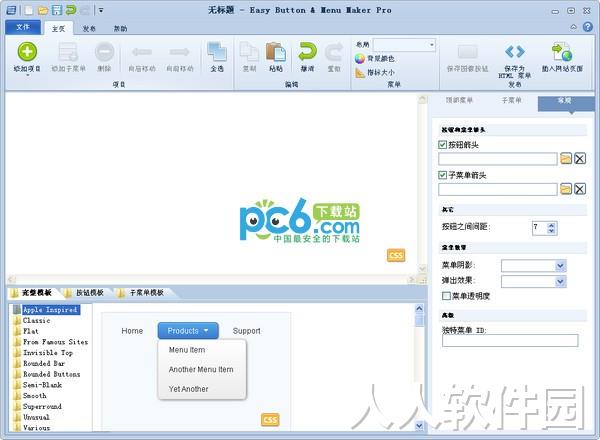Click the green Undo arrow in the ribbon

pos(307,52)
